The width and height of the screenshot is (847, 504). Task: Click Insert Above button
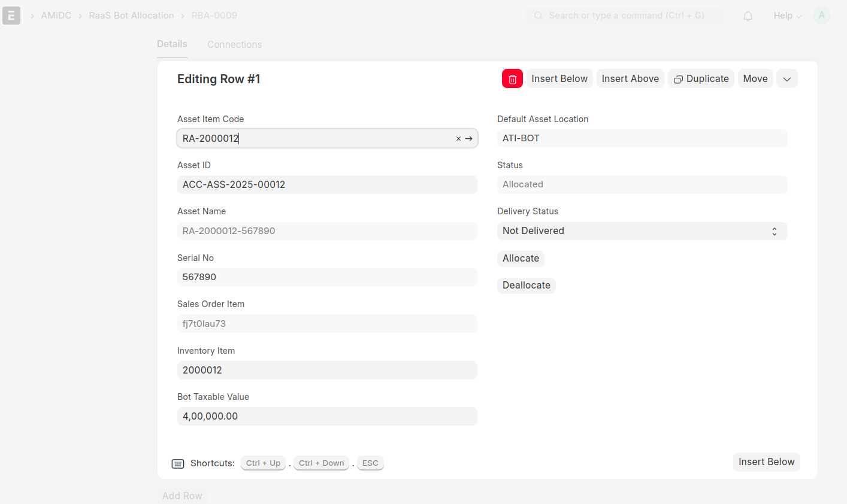point(630,79)
